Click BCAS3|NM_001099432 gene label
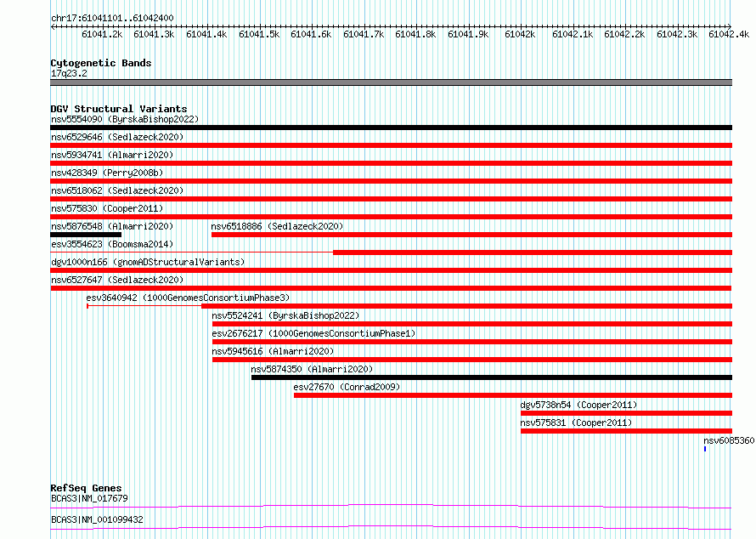The image size is (756, 539). (97, 519)
